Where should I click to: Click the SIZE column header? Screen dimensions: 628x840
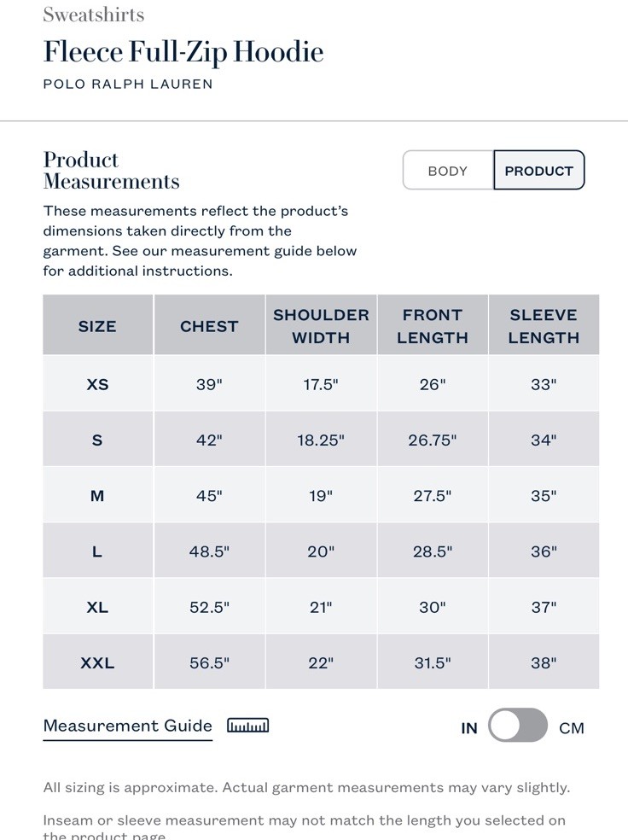click(x=97, y=326)
